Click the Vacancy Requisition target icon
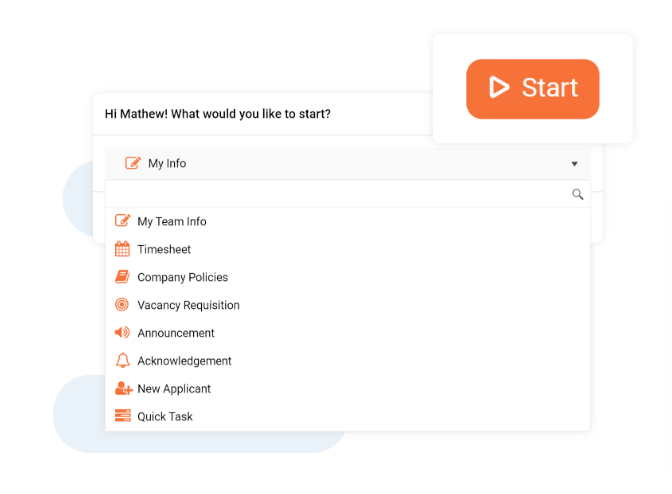The image size is (672, 494). (x=122, y=305)
